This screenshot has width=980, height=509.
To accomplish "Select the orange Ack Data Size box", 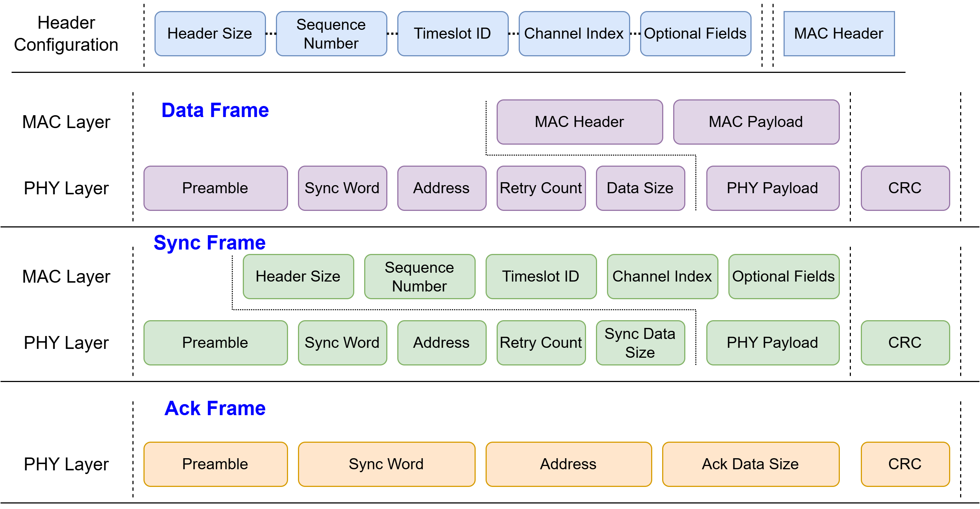I will pyautogui.click(x=750, y=464).
